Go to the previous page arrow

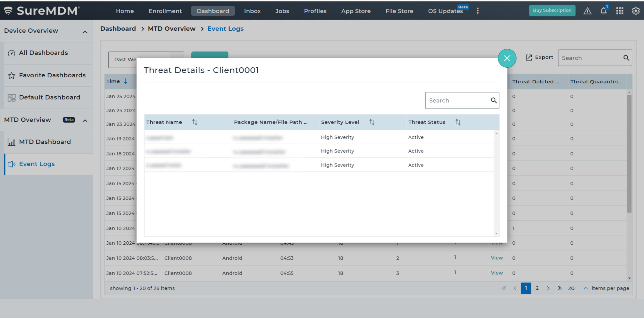[515, 288]
